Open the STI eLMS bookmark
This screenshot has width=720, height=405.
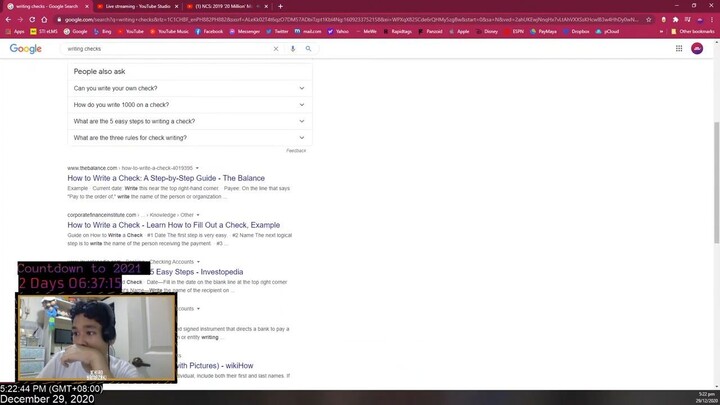click(44, 32)
